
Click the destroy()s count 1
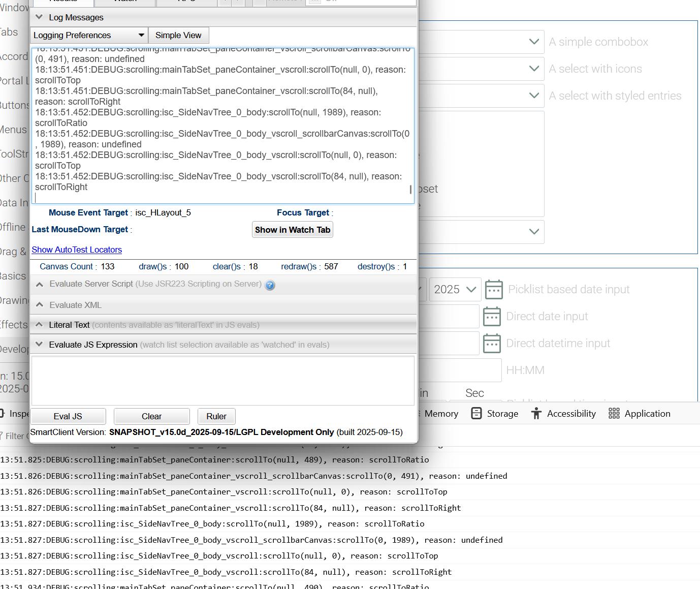tap(405, 266)
